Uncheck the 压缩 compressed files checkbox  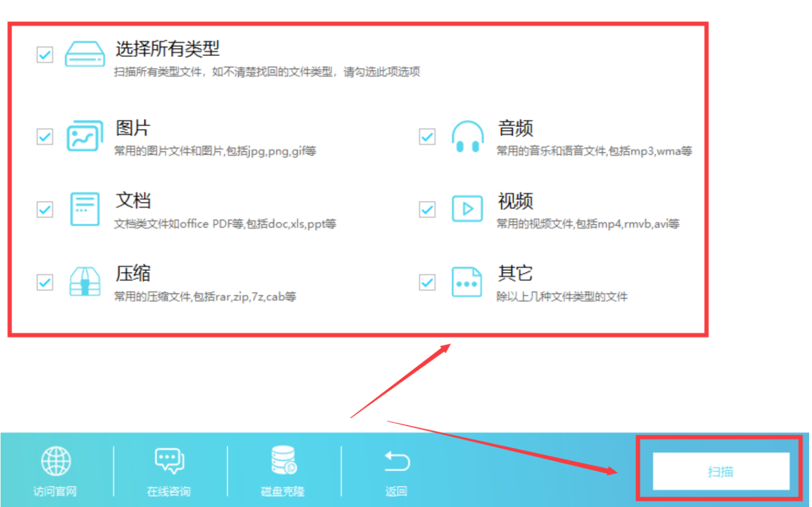click(x=45, y=282)
